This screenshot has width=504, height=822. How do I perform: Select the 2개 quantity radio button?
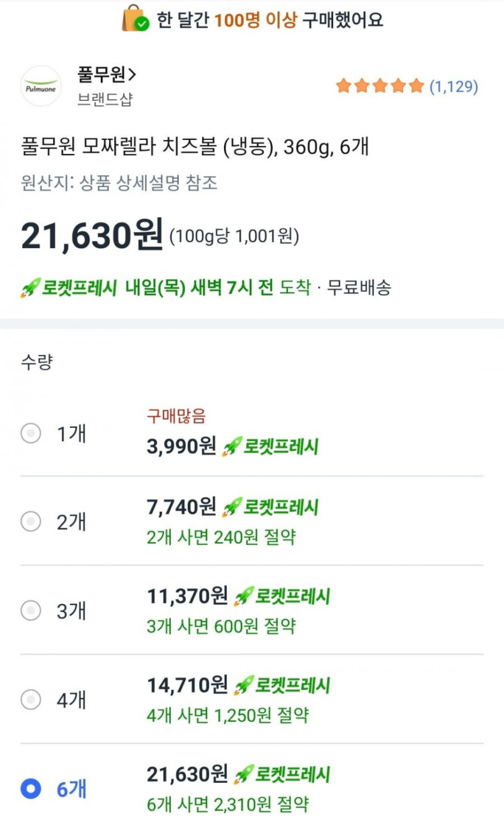coord(31,521)
